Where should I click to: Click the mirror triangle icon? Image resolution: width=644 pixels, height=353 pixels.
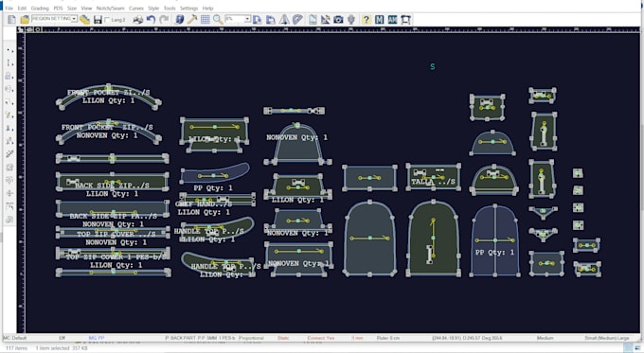[x=284, y=19]
